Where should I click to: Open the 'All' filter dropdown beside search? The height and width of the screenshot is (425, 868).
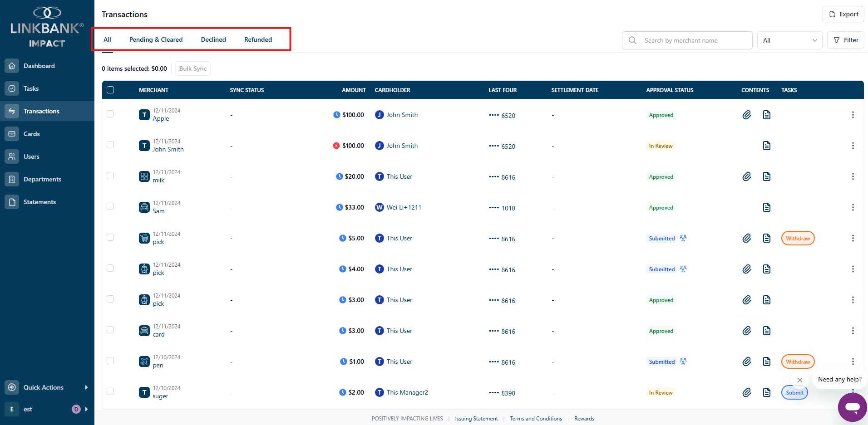click(789, 40)
